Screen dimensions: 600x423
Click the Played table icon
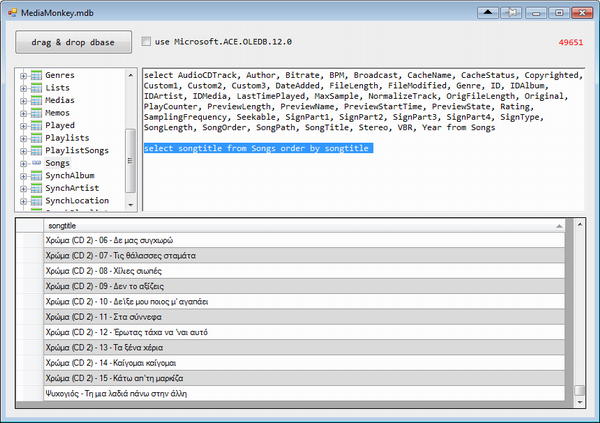pyautogui.click(x=36, y=126)
